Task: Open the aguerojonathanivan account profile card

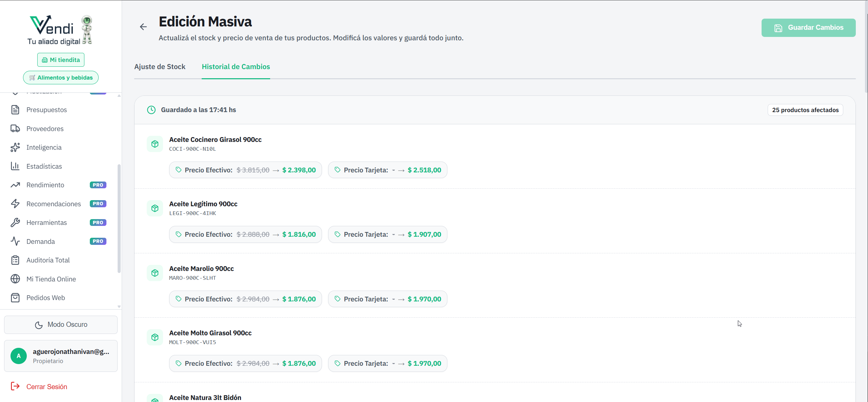Action: (x=61, y=356)
